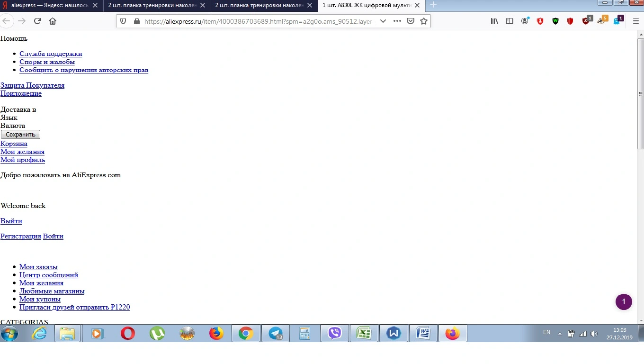
Task: Save page to Pocket
Action: click(x=411, y=21)
